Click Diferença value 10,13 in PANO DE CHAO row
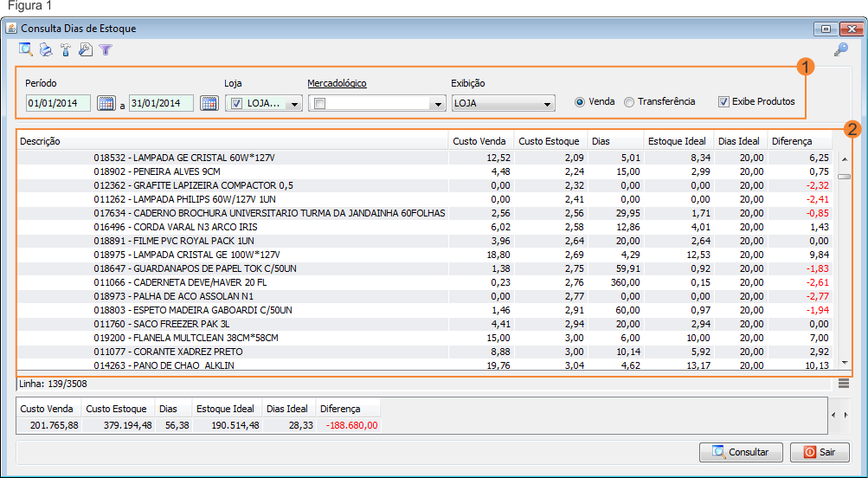This screenshot has width=868, height=478. 817,365
